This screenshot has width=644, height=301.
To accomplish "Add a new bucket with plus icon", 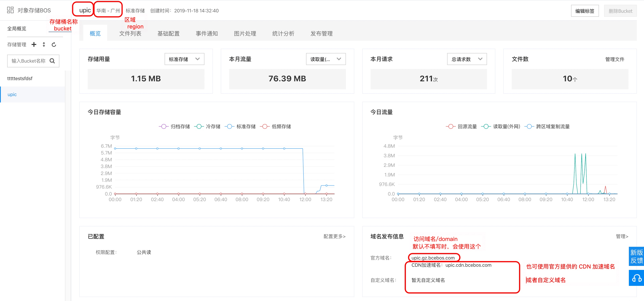I will tap(34, 44).
